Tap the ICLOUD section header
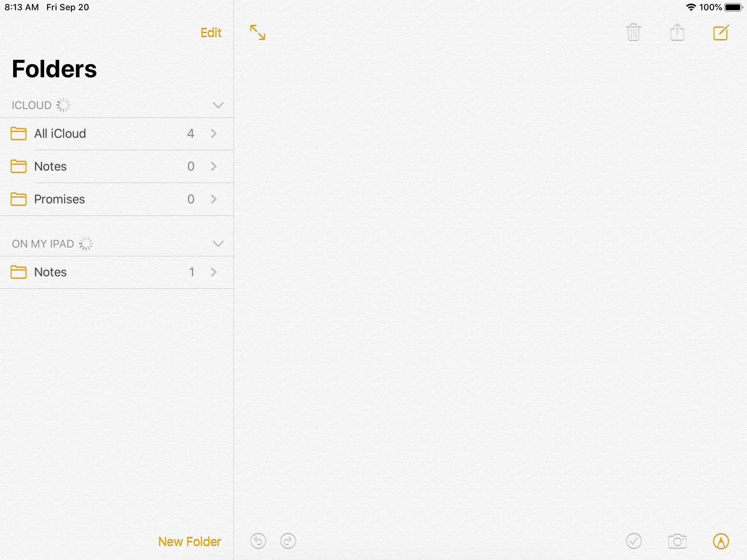The height and width of the screenshot is (560, 747). click(x=32, y=105)
